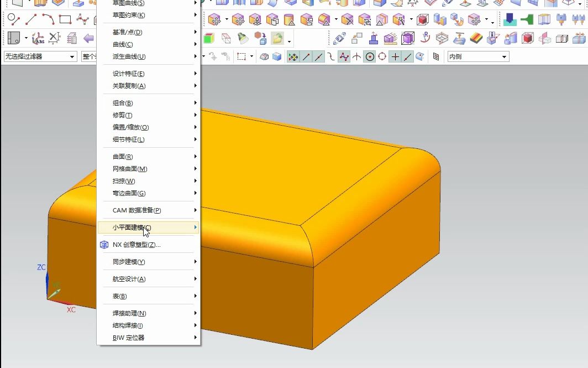Toggle the arc center snap option

(371, 56)
